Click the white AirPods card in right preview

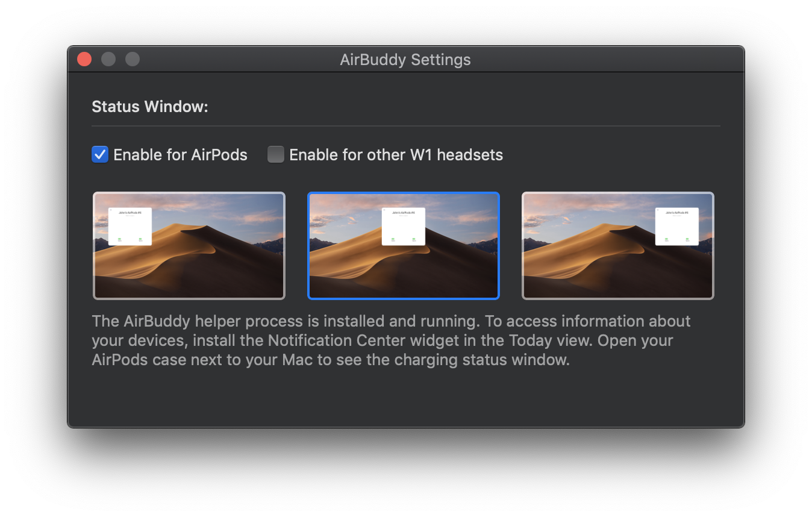coord(676,227)
